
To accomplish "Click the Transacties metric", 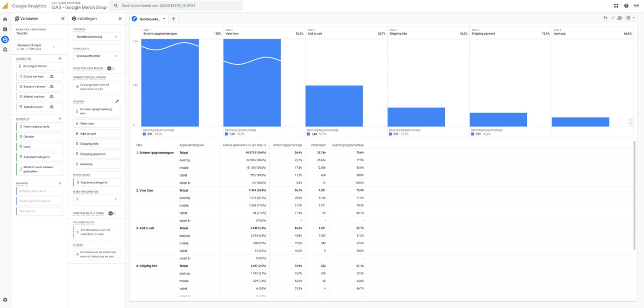I will [x=40, y=211].
